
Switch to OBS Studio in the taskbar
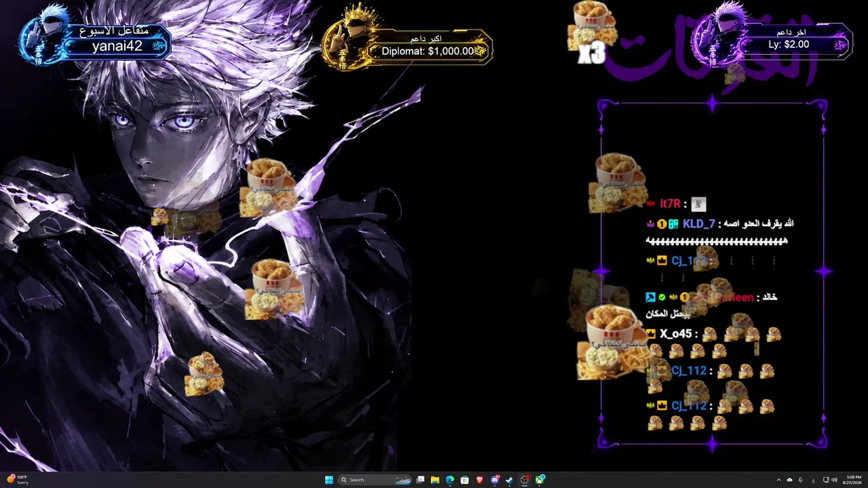click(524, 480)
